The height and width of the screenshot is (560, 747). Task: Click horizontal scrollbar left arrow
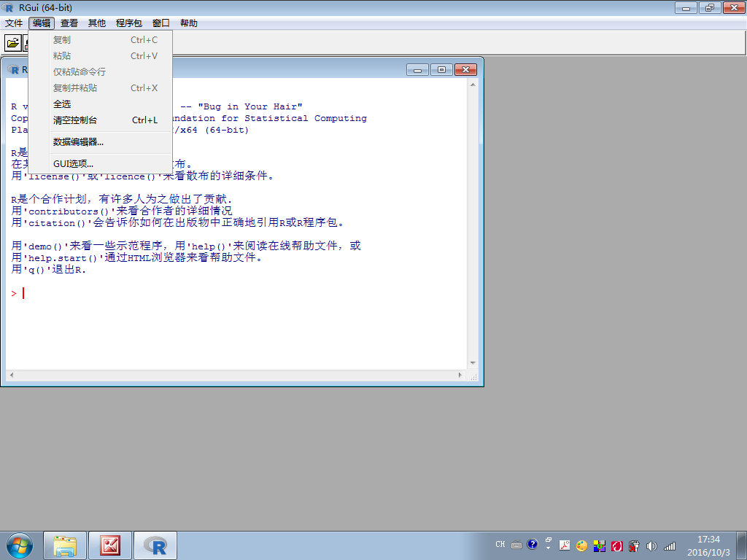12,376
